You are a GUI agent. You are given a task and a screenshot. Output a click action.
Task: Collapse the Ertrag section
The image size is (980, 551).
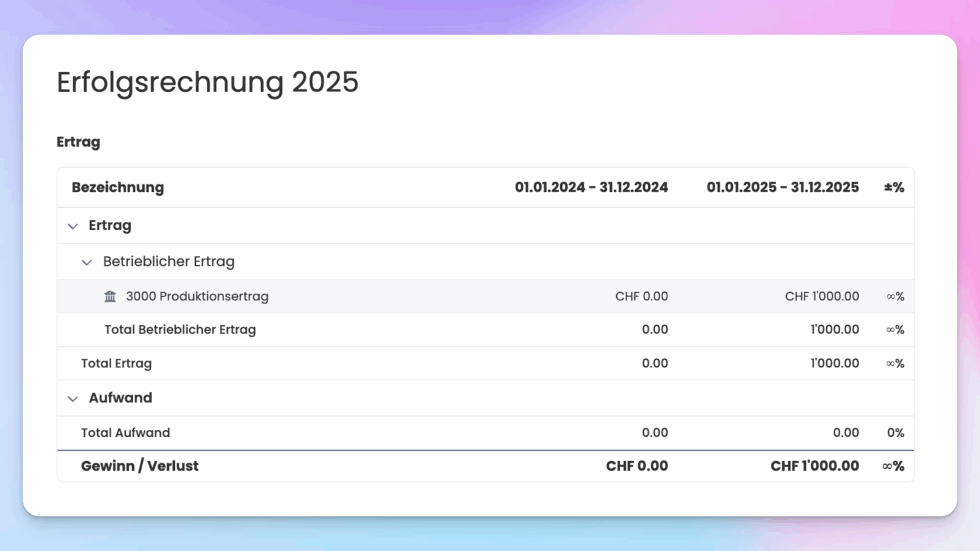pyautogui.click(x=73, y=226)
